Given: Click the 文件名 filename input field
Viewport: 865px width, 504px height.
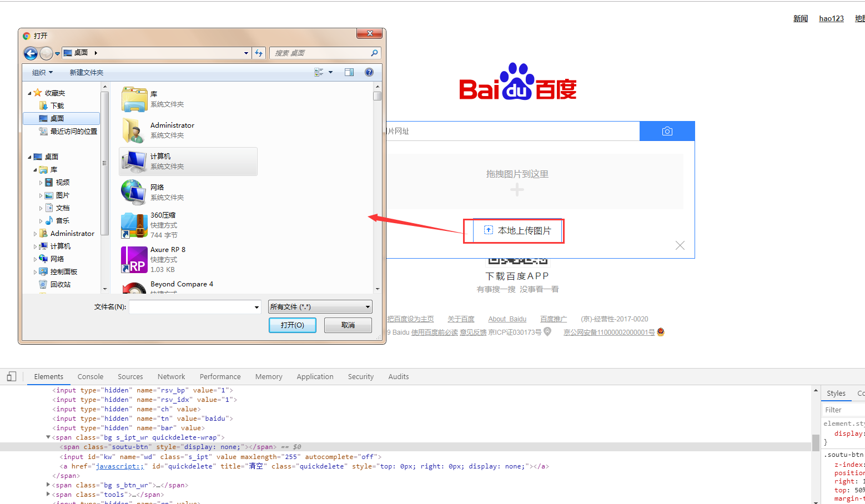Looking at the screenshot, I should point(191,307).
